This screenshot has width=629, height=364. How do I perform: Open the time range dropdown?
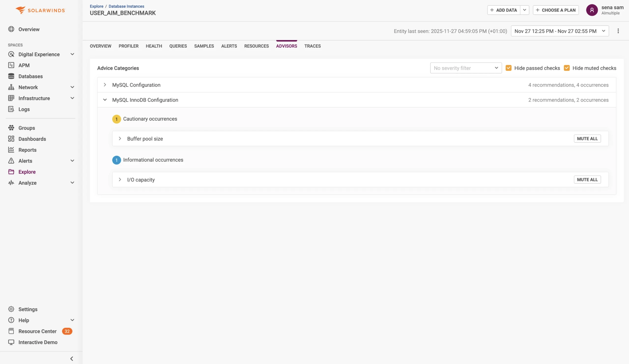click(560, 31)
